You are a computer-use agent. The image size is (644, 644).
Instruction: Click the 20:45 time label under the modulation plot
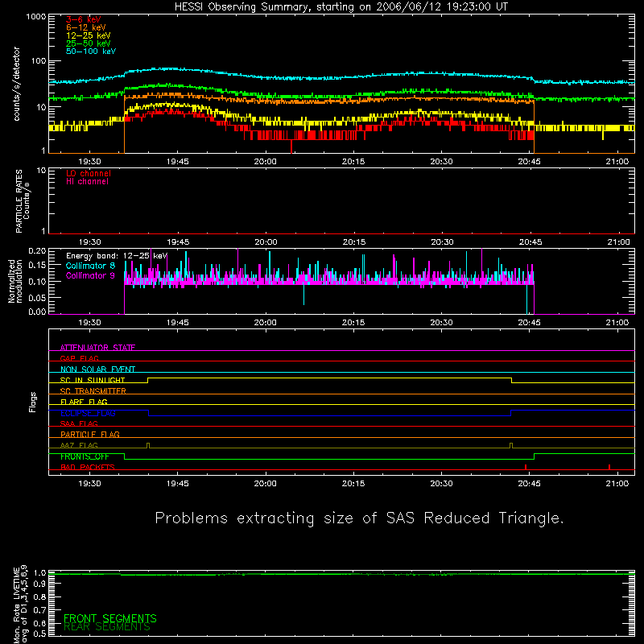[529, 323]
